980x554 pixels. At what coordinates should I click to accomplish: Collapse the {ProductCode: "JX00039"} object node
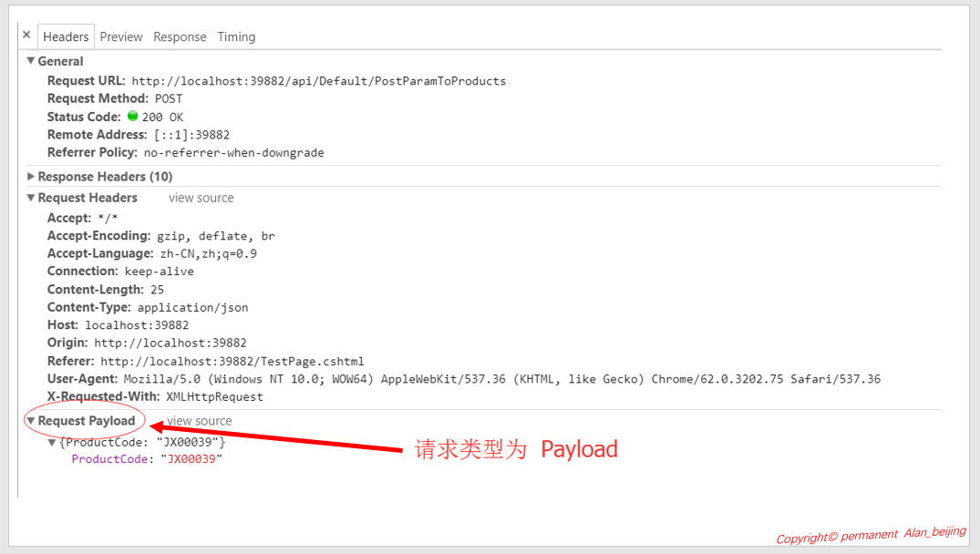[x=52, y=443]
